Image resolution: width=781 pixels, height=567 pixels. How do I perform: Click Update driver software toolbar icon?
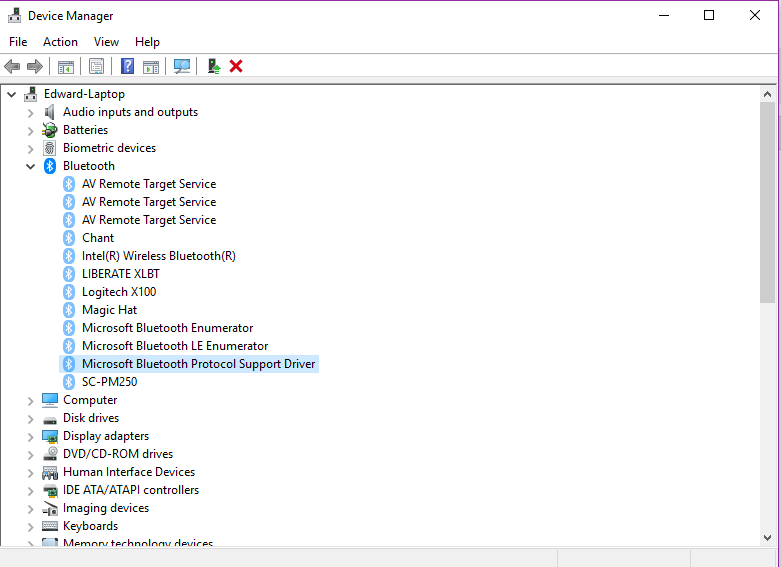pos(214,66)
